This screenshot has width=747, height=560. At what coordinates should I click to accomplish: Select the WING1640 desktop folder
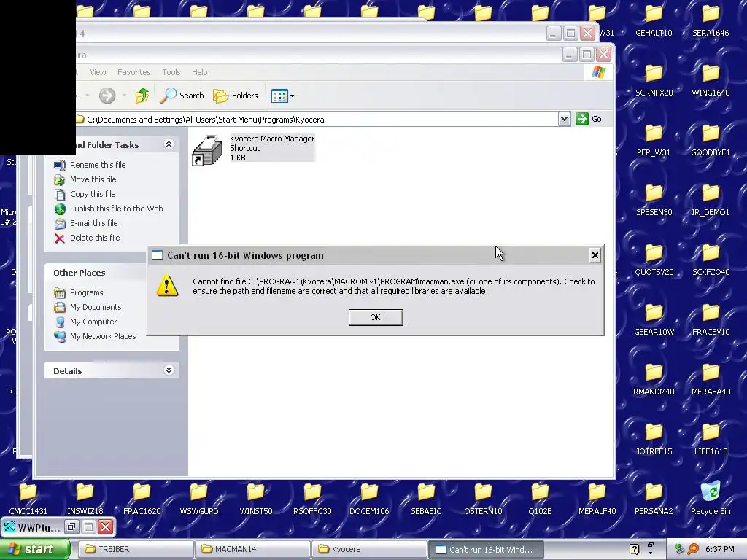point(711,79)
